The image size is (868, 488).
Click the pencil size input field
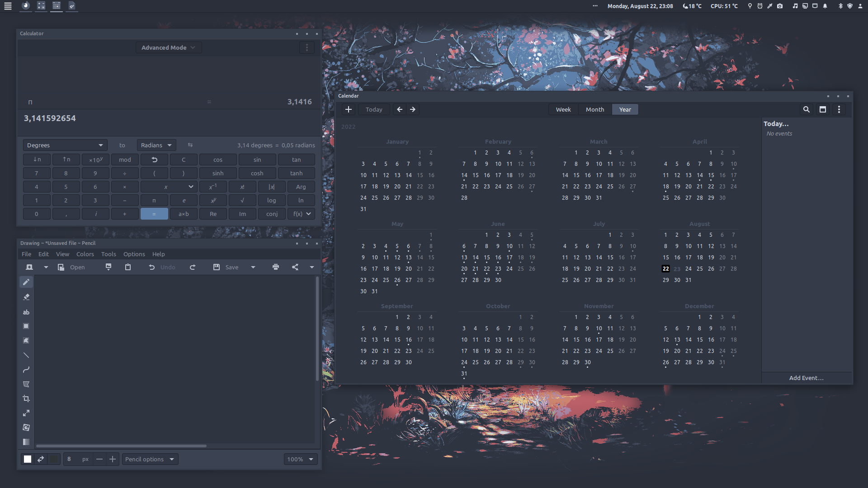tap(72, 459)
